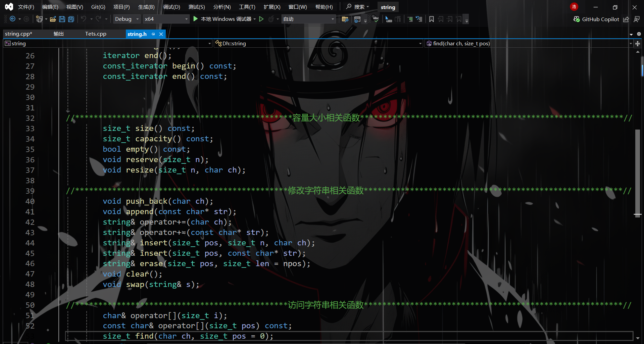644x344 pixels.
Task: Click the person feedback icon at top right
Action: coord(637,19)
